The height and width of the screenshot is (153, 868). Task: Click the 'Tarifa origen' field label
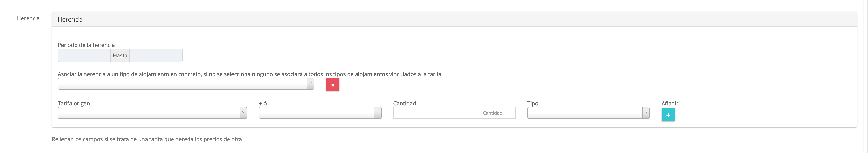[73, 103]
